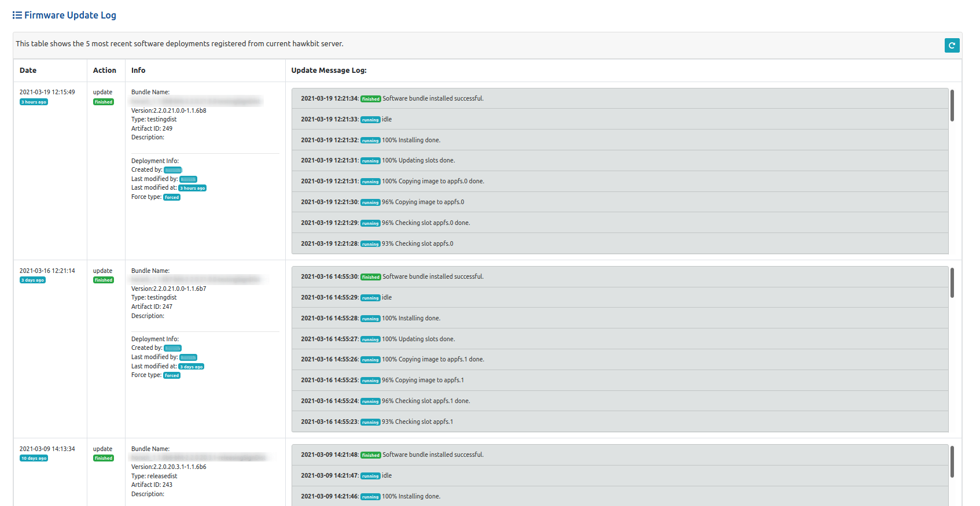Click the scrollbar of the 2021-03-16 message log
This screenshot has width=980, height=506.
tap(952, 283)
